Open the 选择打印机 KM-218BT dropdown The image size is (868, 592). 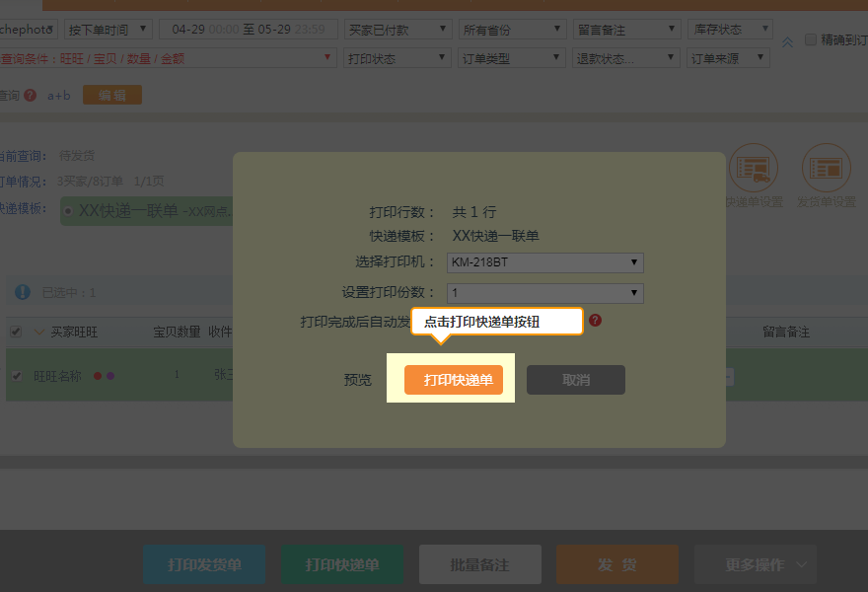pyautogui.click(x=544, y=262)
